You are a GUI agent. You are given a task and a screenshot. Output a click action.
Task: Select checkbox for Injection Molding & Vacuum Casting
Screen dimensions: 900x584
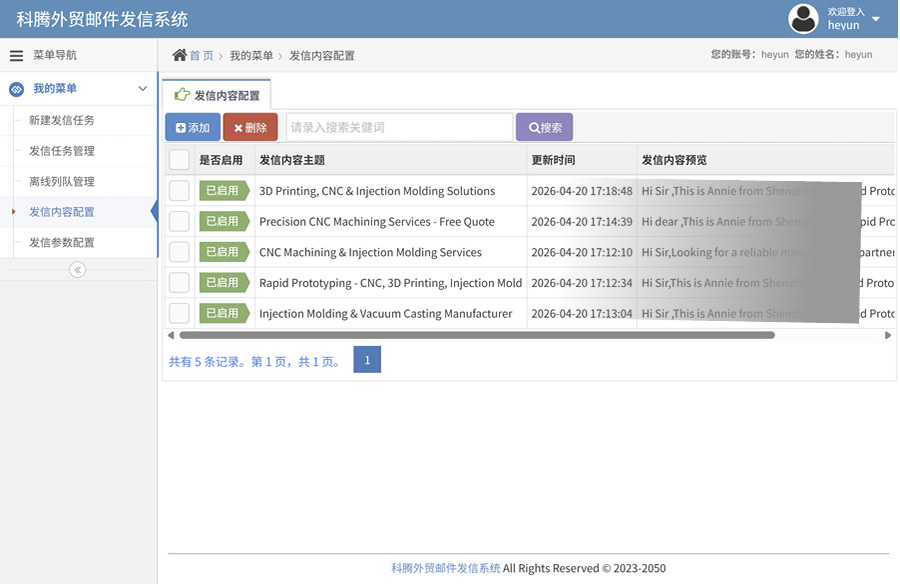(x=179, y=313)
